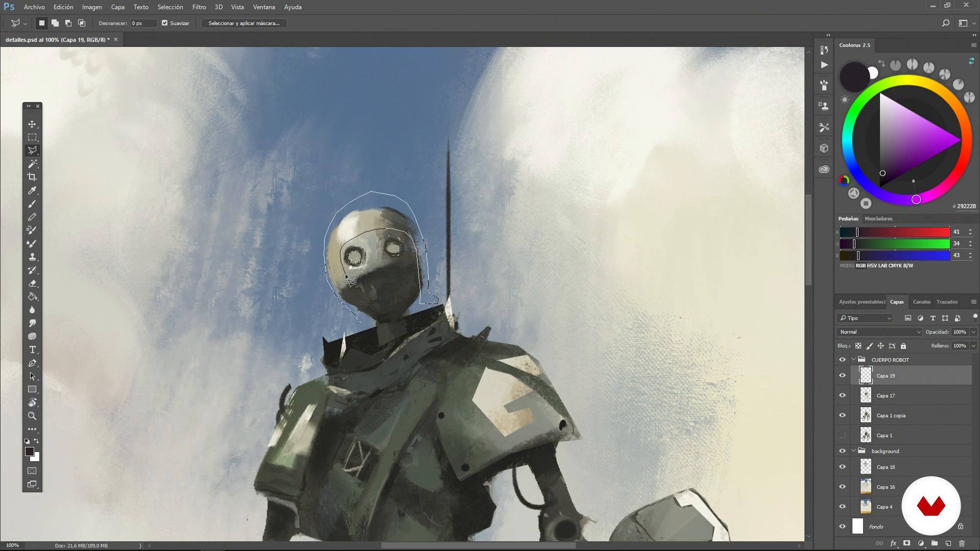Open the Tipo layer filter dropdown
980x551 pixels.
tap(865, 318)
